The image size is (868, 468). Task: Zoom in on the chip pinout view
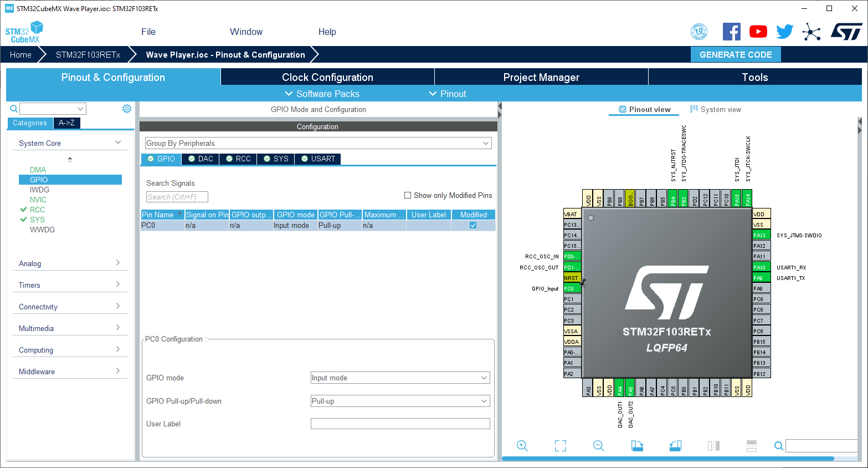coord(522,446)
